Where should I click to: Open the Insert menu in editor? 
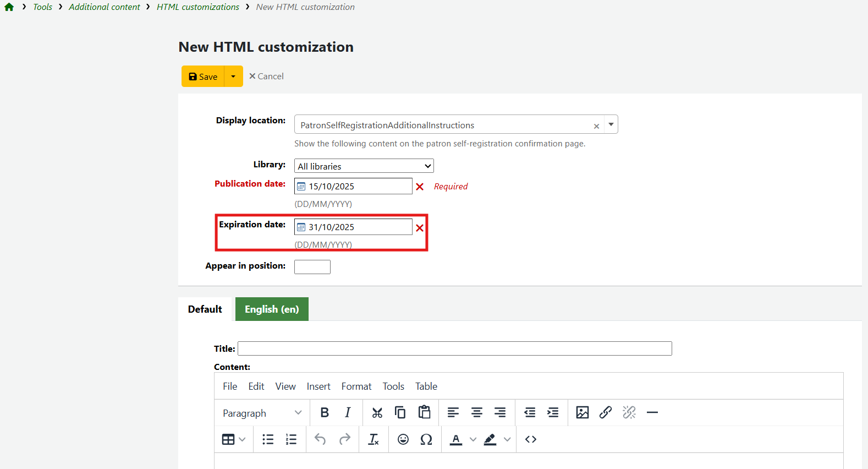[x=318, y=386]
